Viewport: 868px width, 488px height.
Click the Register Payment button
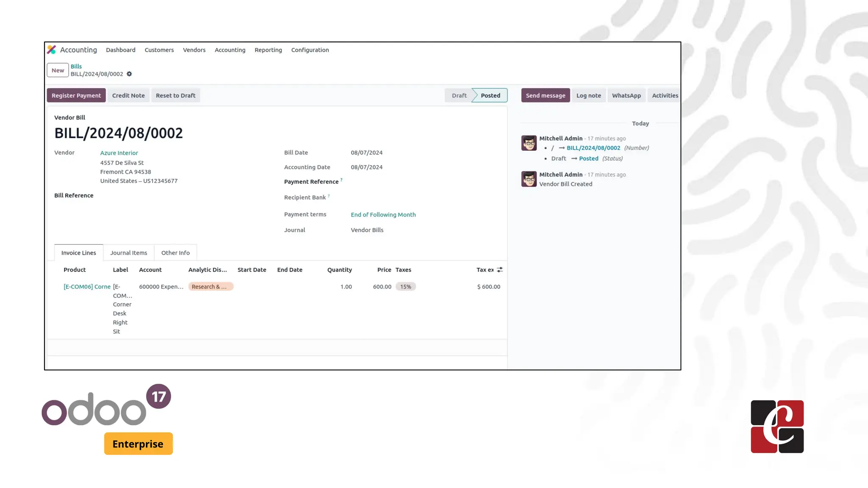click(x=76, y=96)
